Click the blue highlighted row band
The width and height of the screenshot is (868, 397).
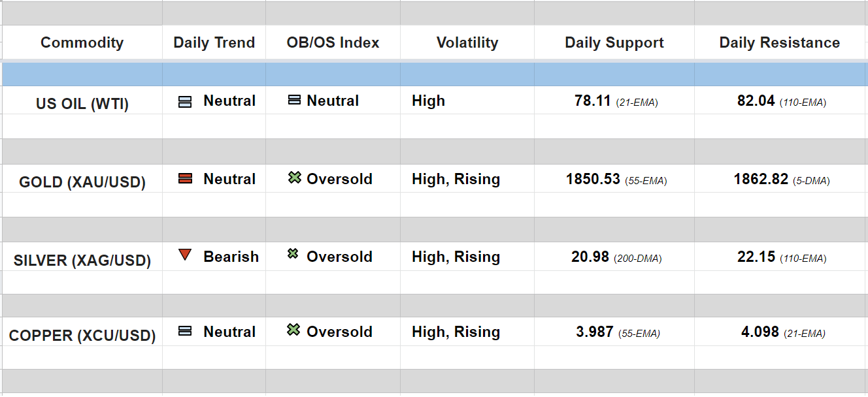(x=434, y=74)
